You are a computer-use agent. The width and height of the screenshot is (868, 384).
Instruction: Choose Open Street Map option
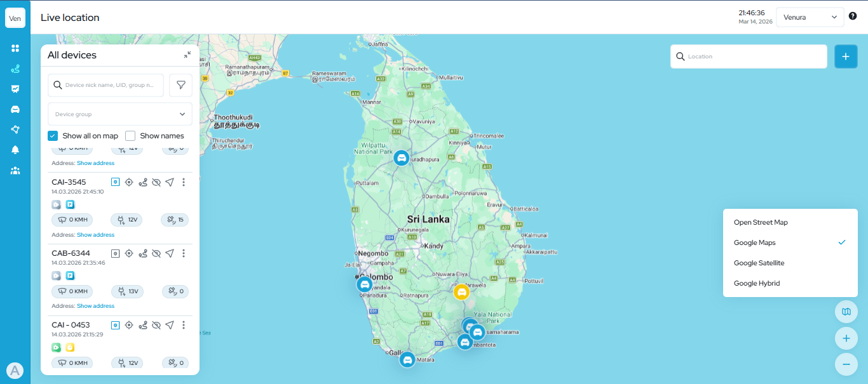pyautogui.click(x=761, y=222)
